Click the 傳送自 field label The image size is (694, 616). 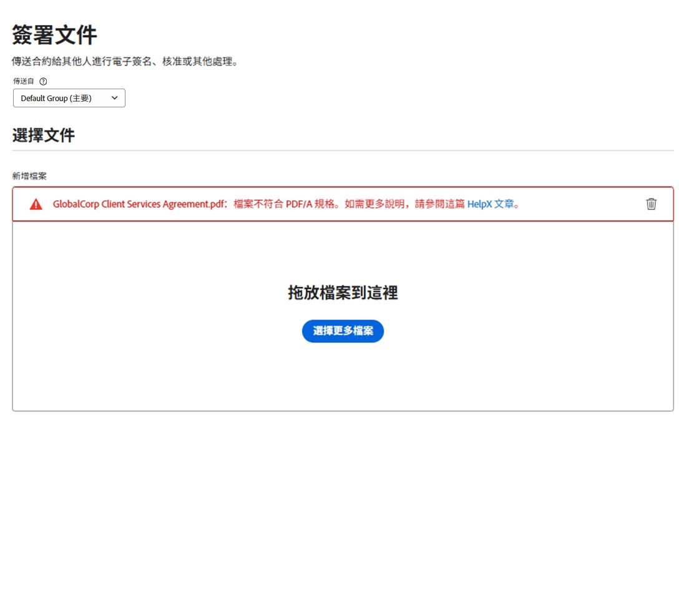coord(24,81)
